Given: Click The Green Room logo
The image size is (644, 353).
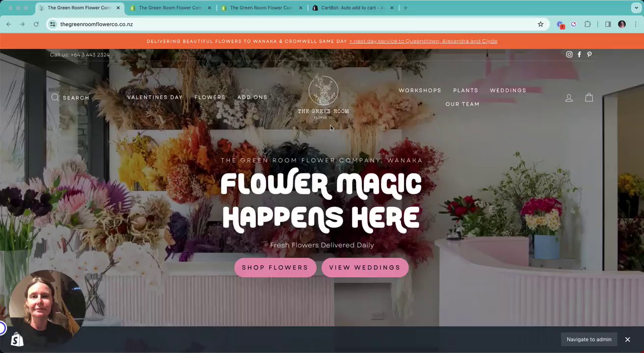Looking at the screenshot, I should (x=323, y=97).
